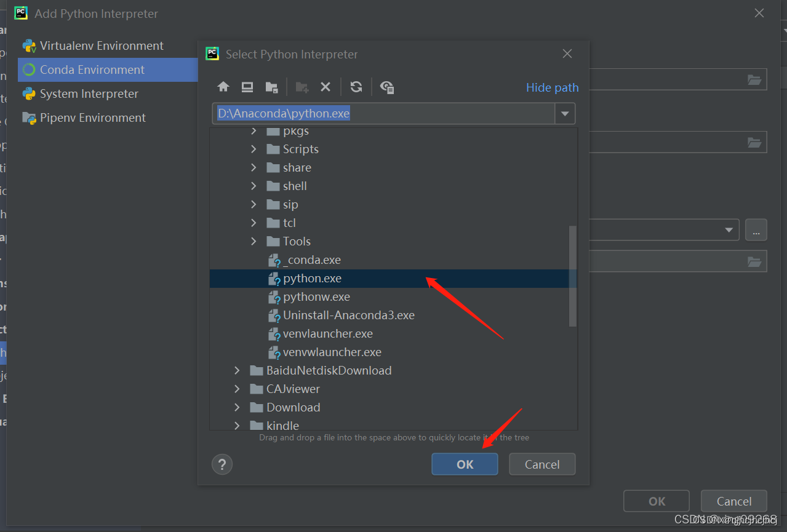Open the path history dropdown arrow
Image resolution: width=787 pixels, height=532 pixels.
point(565,114)
